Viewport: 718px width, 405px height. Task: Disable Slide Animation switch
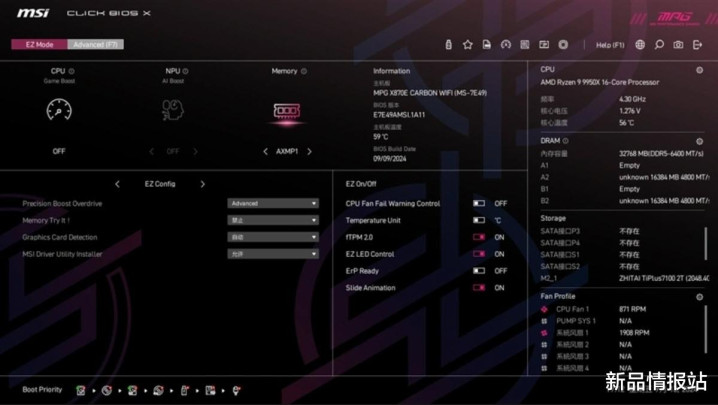(479, 287)
